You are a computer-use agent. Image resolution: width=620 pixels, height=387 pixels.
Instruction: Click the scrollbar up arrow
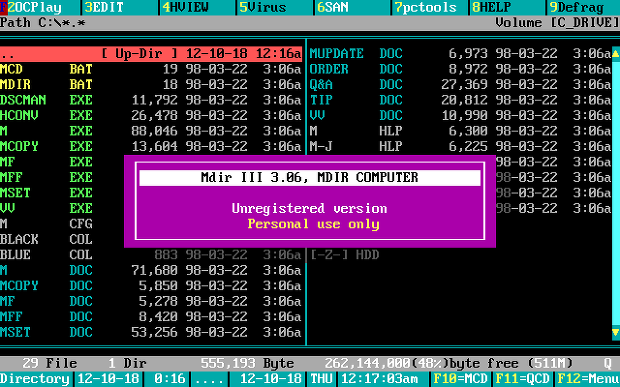(x=616, y=54)
